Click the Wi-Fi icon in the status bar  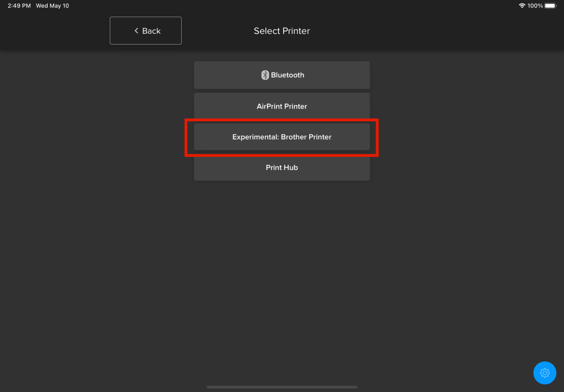click(x=523, y=5)
